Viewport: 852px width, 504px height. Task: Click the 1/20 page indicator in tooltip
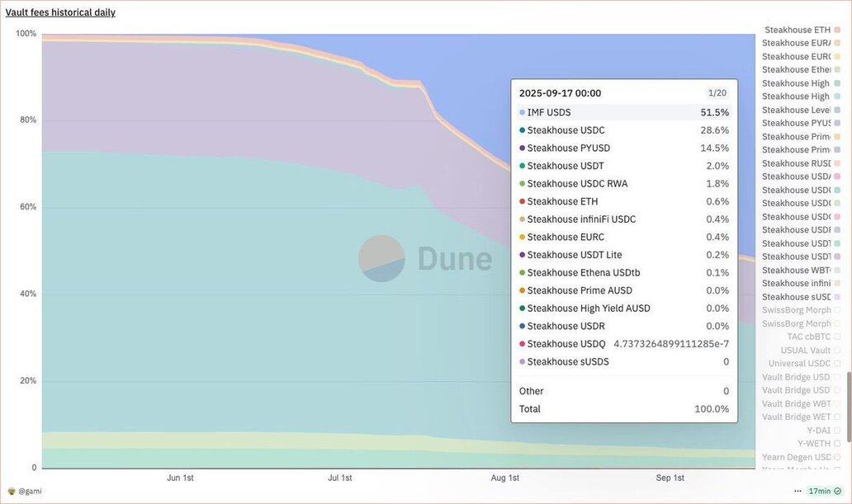coord(717,93)
